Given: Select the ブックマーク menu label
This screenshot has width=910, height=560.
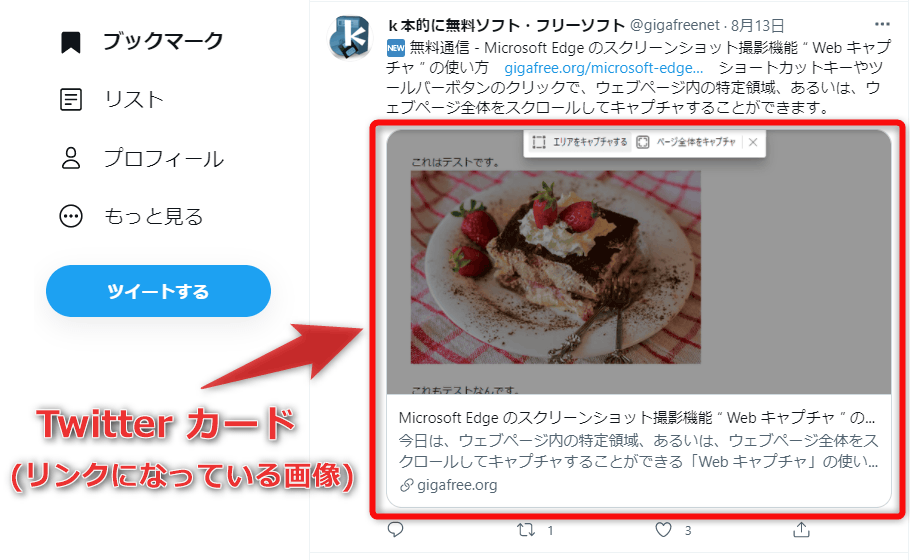Looking at the screenshot, I should pos(163,41).
